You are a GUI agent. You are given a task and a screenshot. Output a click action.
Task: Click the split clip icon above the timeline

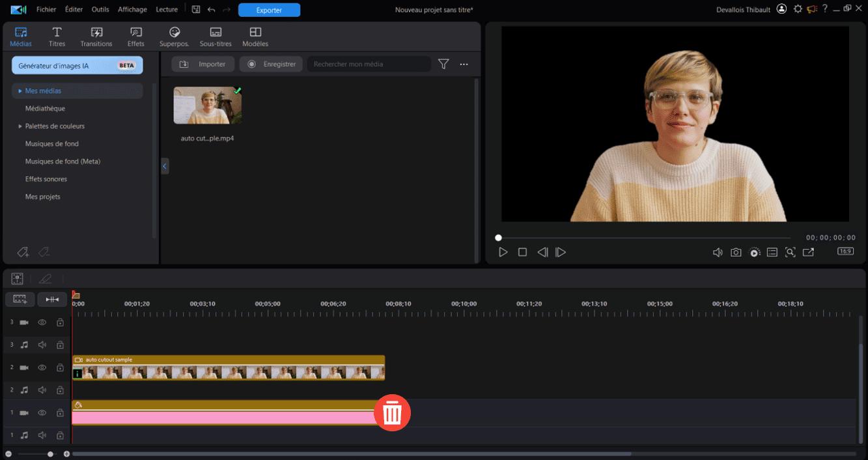tap(52, 299)
